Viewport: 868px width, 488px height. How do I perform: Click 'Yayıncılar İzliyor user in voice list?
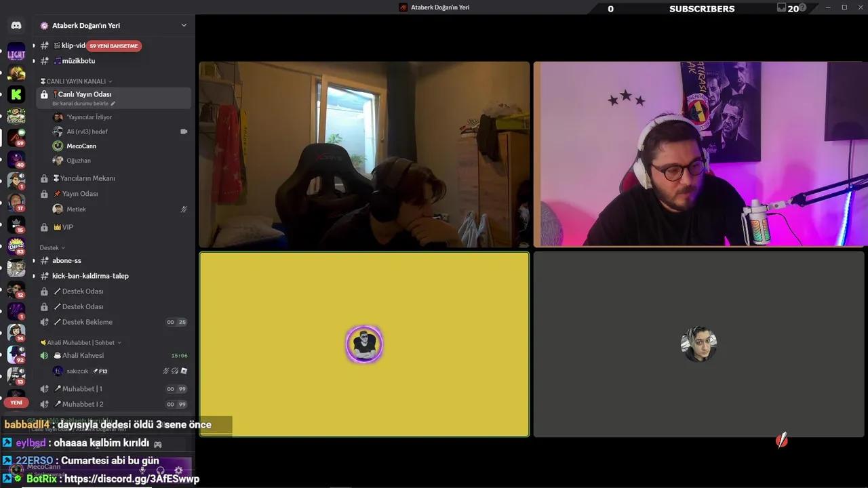90,117
